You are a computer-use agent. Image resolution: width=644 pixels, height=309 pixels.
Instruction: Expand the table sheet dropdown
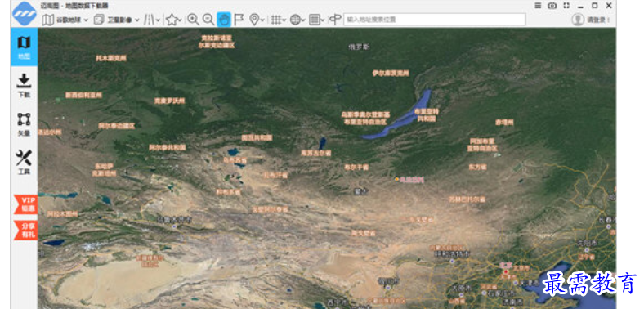pos(316,20)
